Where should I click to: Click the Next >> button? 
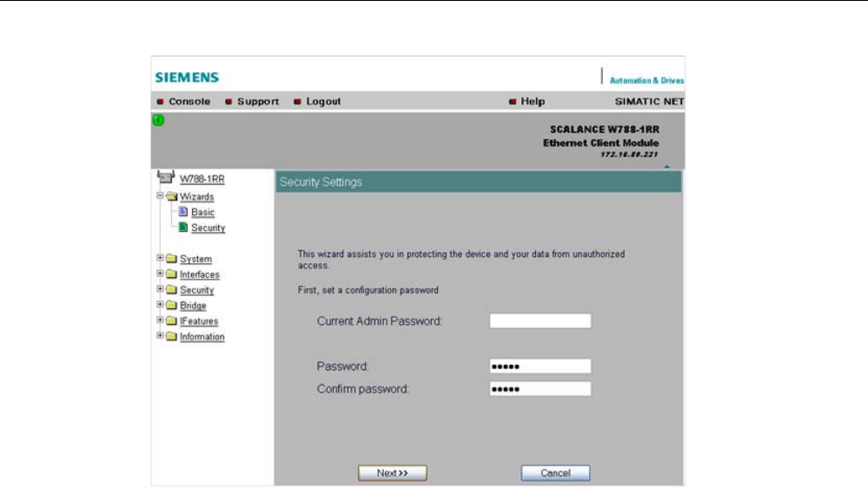click(x=393, y=473)
